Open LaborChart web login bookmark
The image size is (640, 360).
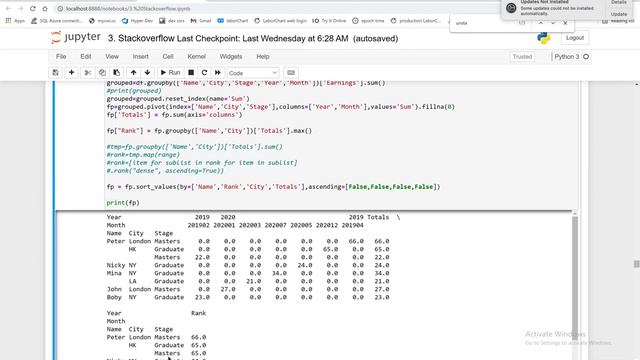tap(280, 21)
